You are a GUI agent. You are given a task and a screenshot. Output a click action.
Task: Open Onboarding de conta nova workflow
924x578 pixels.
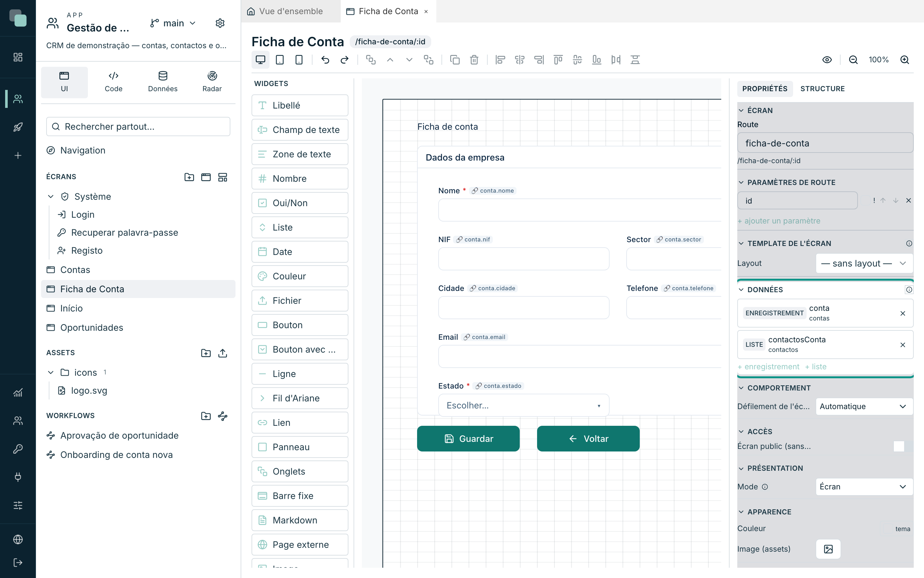(116, 454)
